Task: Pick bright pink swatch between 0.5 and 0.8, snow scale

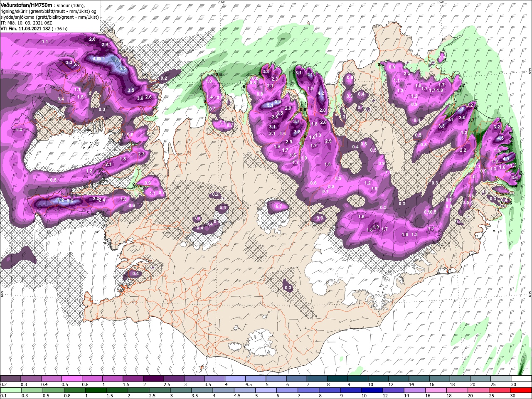Action: click(x=71, y=379)
